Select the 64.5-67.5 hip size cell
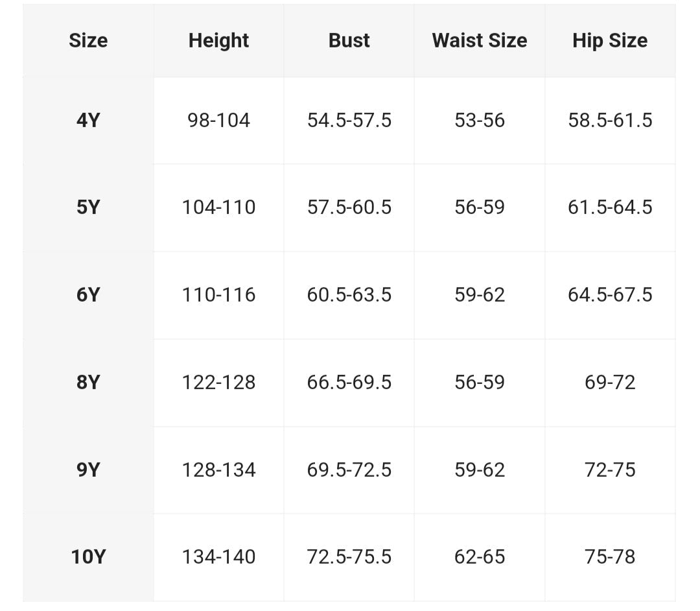The image size is (700, 611). point(609,295)
